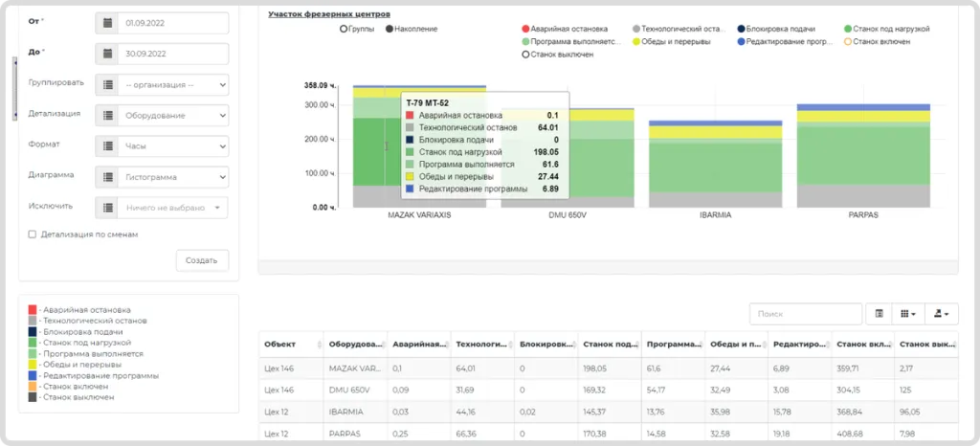Click the calendar icon beside the От date
The image size is (980, 446).
pos(107,23)
